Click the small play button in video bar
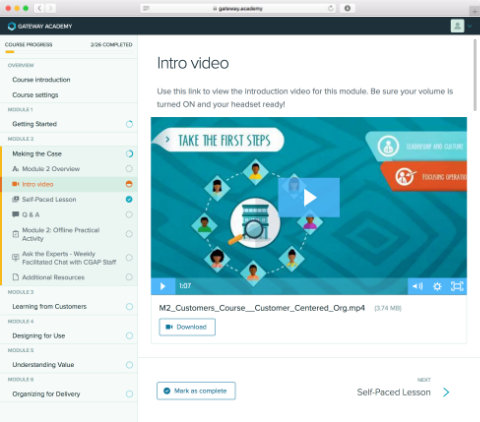The width and height of the screenshot is (480, 422). point(163,286)
